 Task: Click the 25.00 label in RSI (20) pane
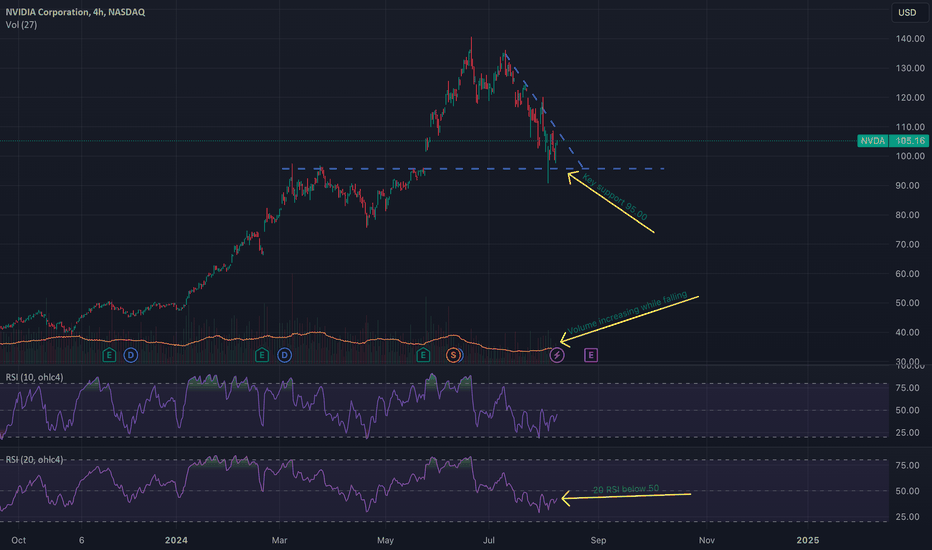(x=908, y=517)
